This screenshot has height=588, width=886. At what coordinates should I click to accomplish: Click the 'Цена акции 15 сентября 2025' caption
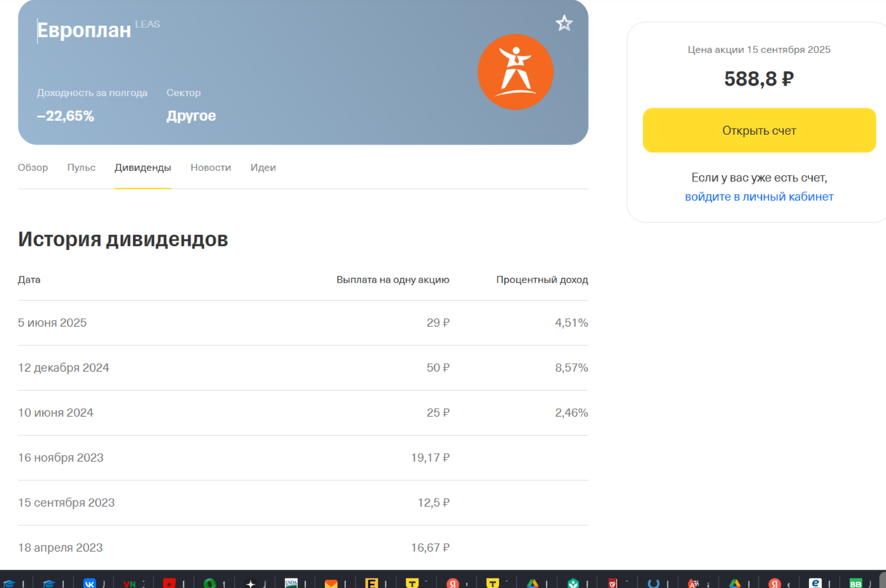759,50
